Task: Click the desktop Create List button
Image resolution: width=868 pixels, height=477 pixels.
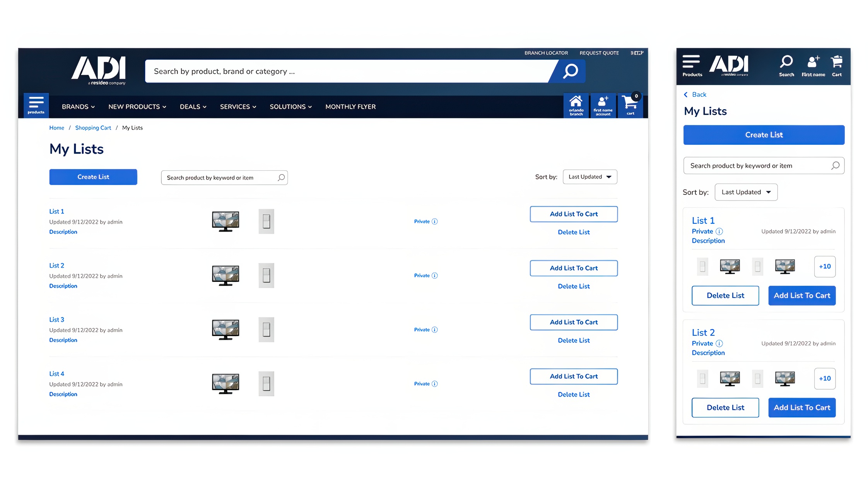Action: pos(93,177)
